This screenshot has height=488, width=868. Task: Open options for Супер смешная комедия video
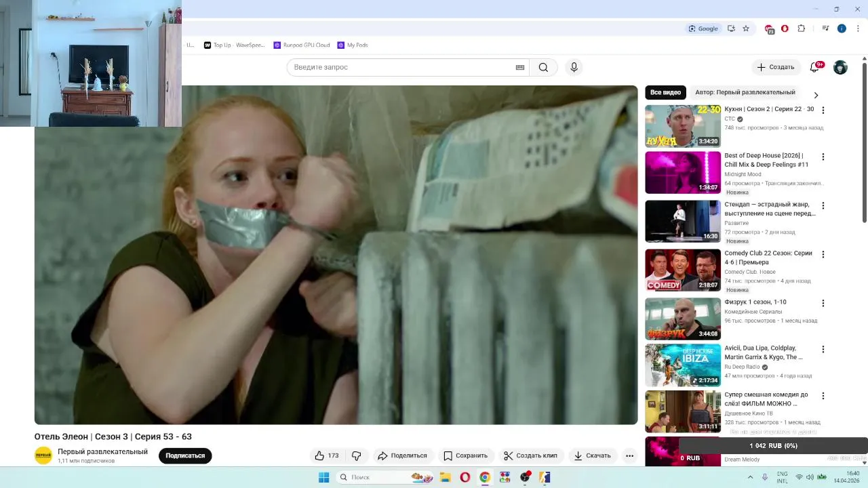point(823,395)
